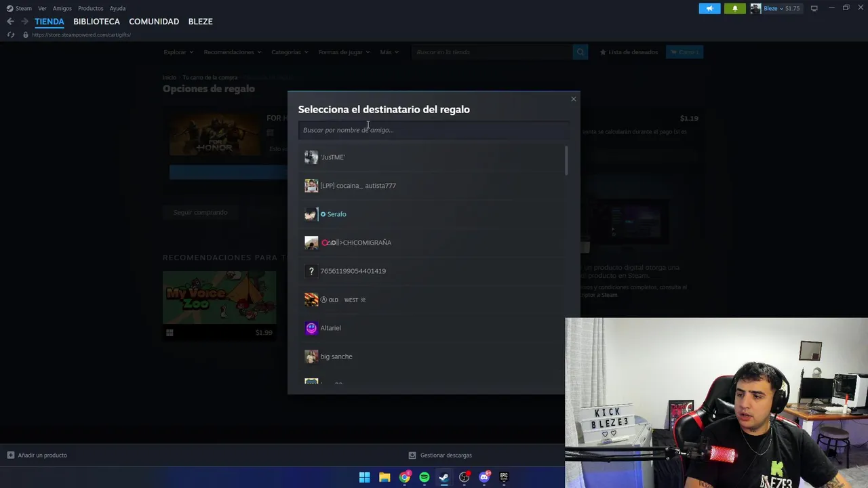This screenshot has height=488, width=868.
Task: Focus the friend name search field
Action: point(433,130)
